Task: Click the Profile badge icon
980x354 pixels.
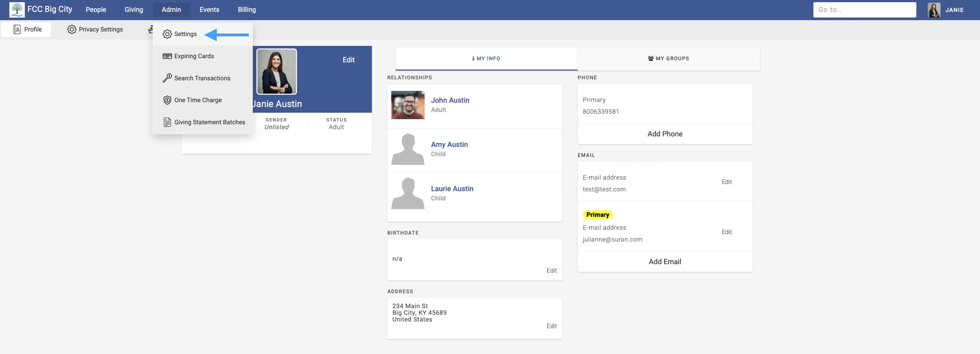Action: pos(17,30)
